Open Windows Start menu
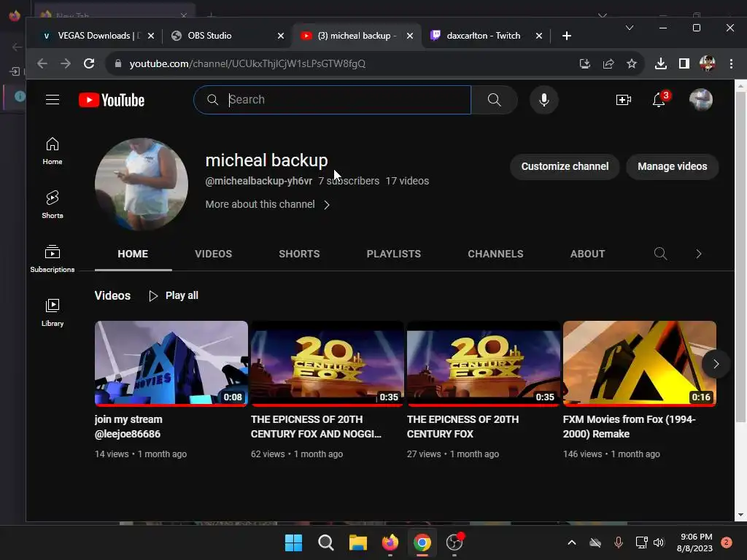This screenshot has width=747, height=560. click(x=293, y=542)
